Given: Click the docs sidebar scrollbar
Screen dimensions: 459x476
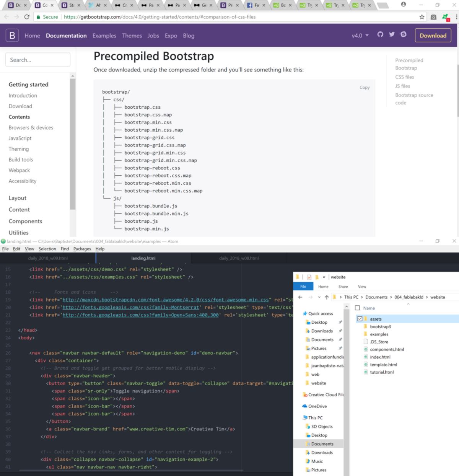Looking at the screenshot, I should coord(73,143).
